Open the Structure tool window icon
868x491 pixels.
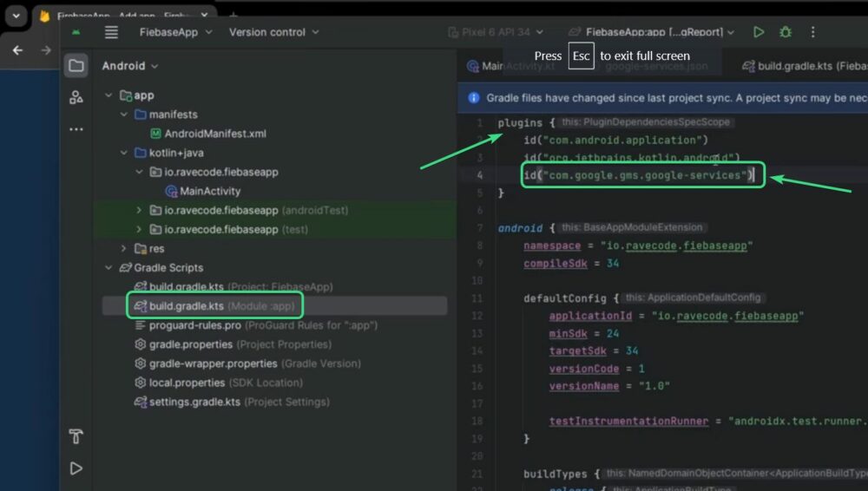pyautogui.click(x=76, y=97)
